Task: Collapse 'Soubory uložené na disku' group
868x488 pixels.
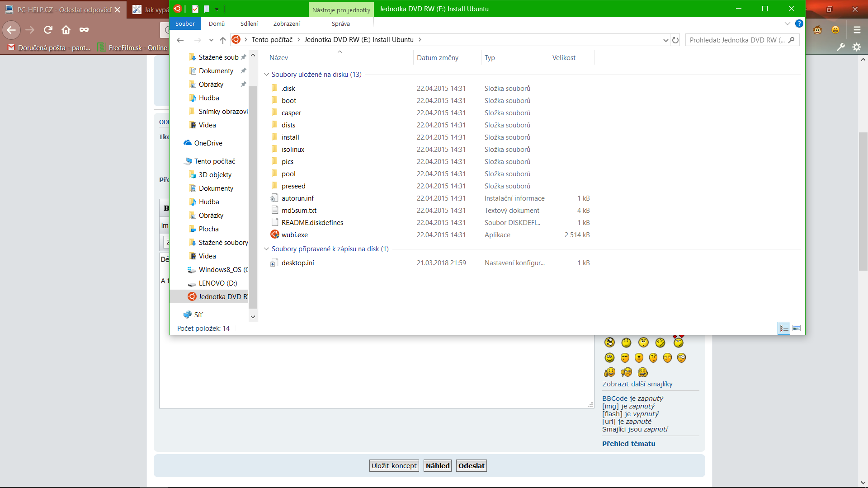Action: (x=266, y=75)
